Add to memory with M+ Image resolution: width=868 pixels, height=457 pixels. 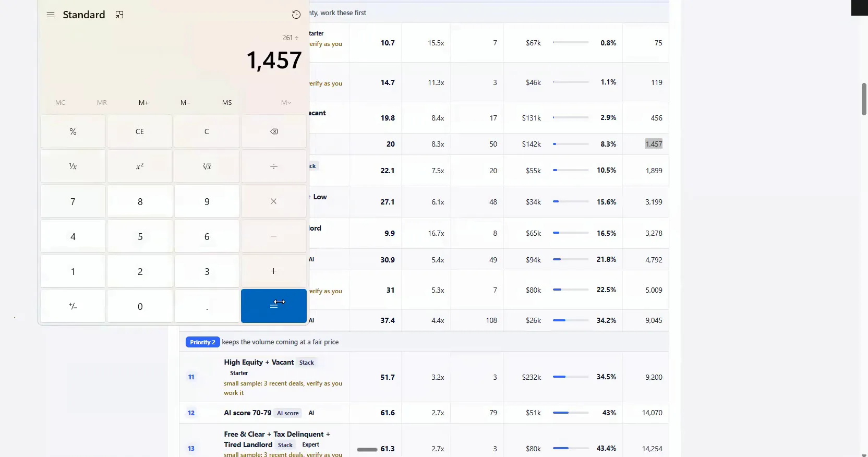tap(144, 103)
